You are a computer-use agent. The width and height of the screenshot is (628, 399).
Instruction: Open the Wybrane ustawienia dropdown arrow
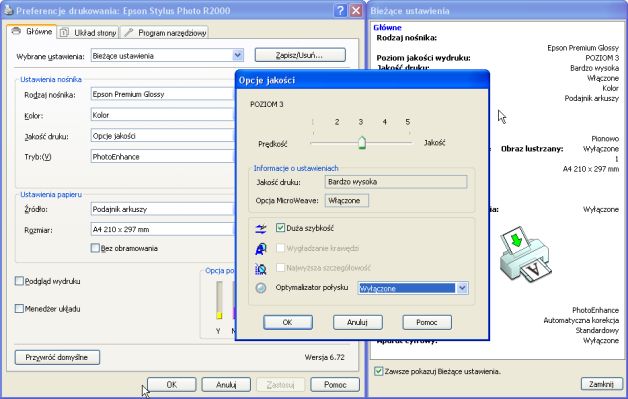click(238, 55)
